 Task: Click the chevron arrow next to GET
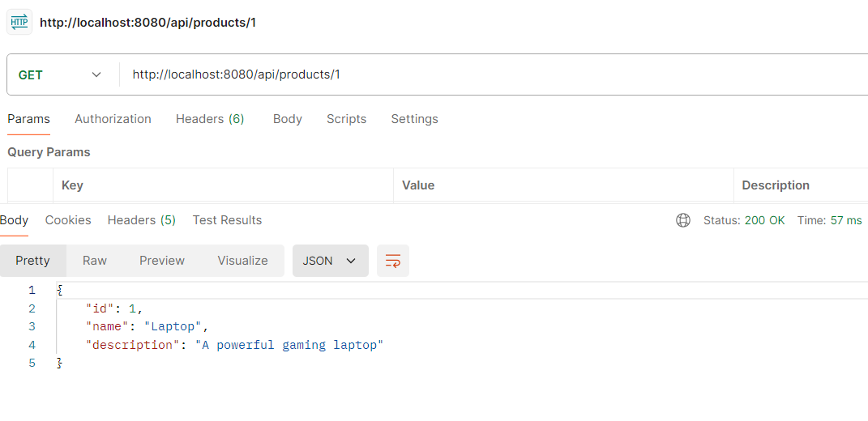(x=96, y=74)
